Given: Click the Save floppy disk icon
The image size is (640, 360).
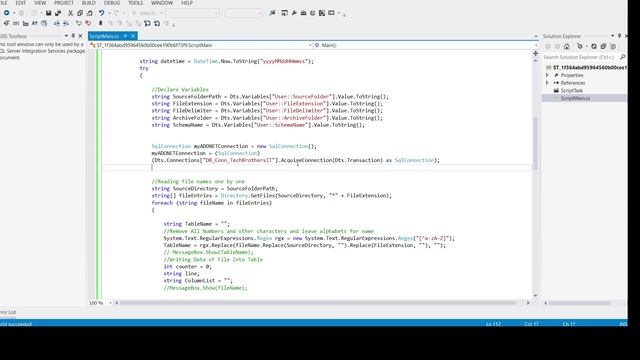Looking at the screenshot, I should pyautogui.click(x=48, y=13).
